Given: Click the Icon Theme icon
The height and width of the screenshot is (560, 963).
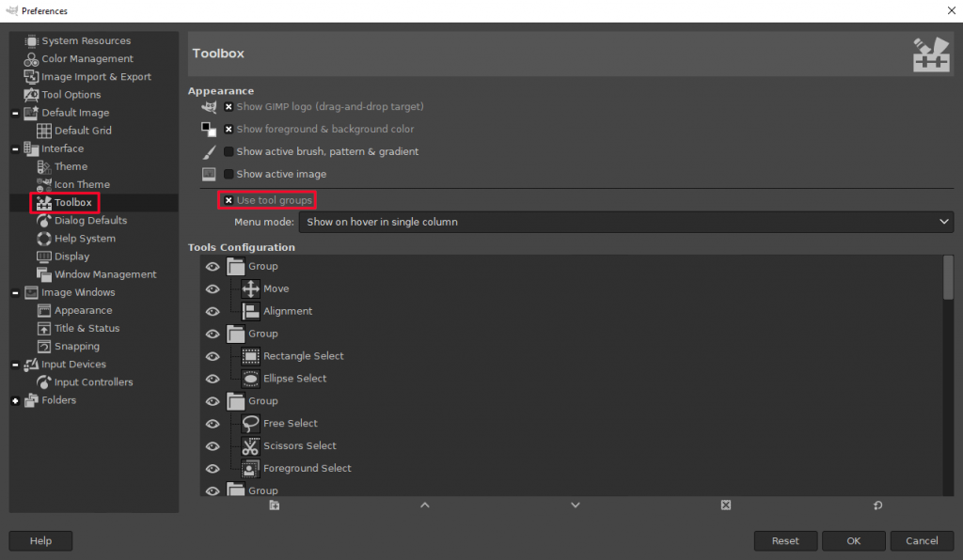Looking at the screenshot, I should pyautogui.click(x=44, y=184).
